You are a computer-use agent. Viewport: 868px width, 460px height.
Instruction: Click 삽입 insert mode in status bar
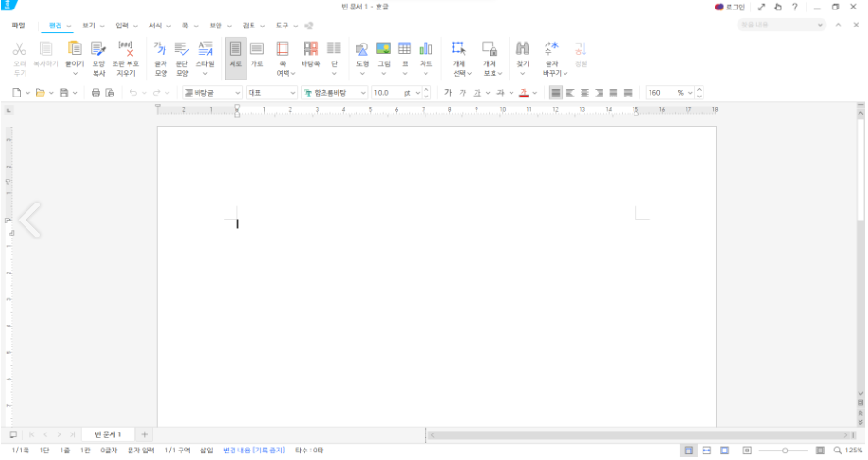(x=206, y=450)
